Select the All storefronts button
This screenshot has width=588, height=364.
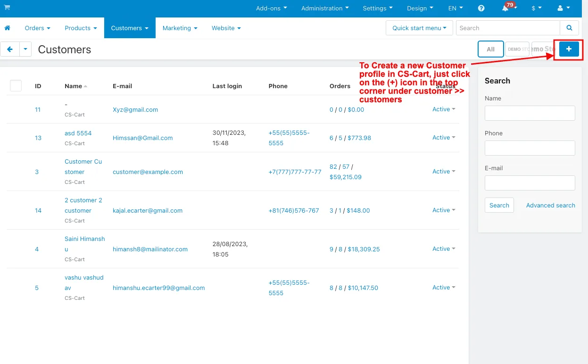coord(490,49)
